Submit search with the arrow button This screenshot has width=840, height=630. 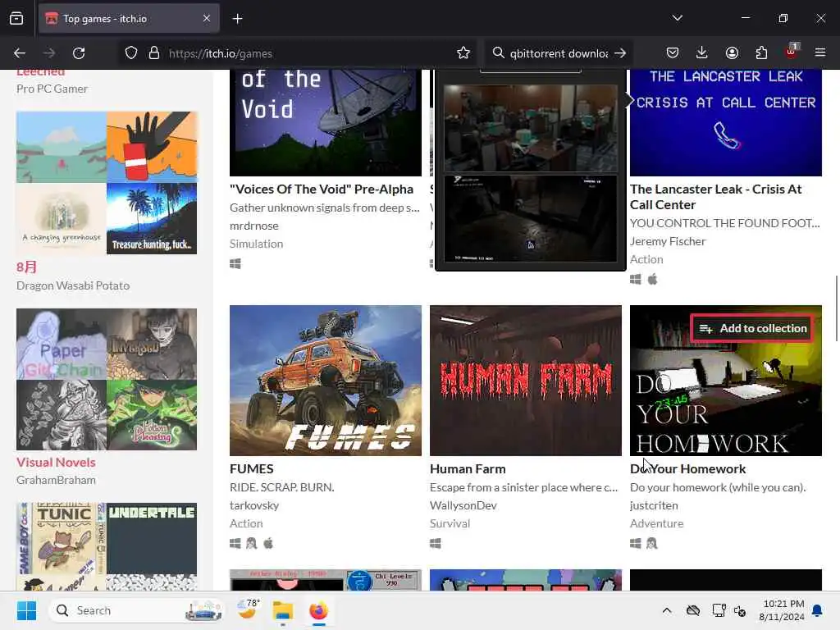(620, 53)
